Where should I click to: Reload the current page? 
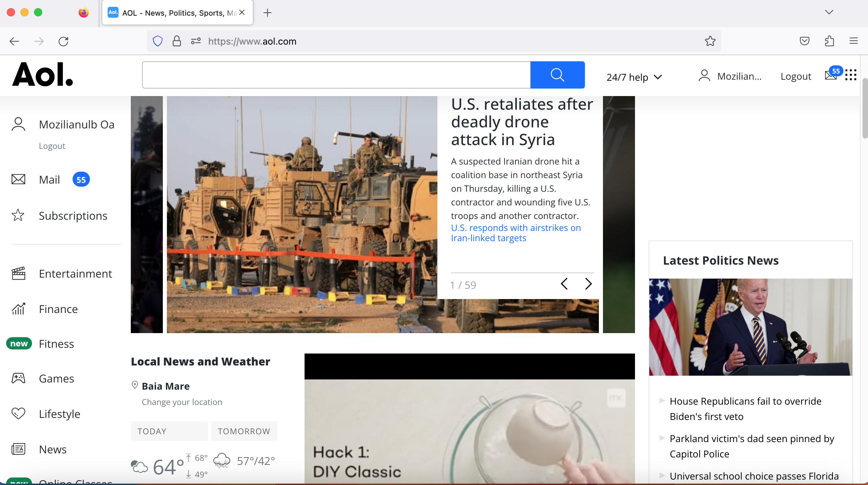63,41
